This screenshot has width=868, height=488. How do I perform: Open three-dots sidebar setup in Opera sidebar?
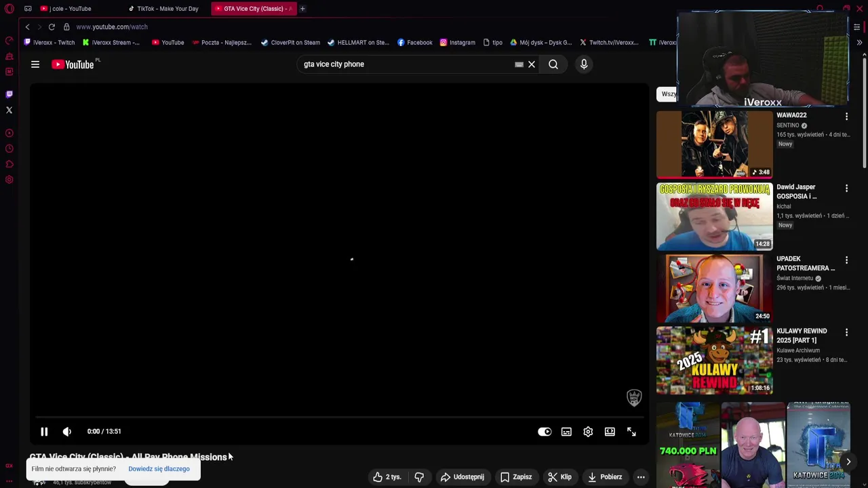tap(9, 481)
